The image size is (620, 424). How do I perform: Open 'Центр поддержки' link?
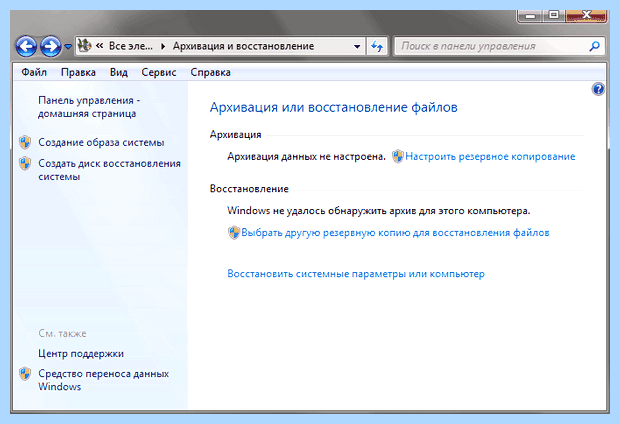click(81, 354)
